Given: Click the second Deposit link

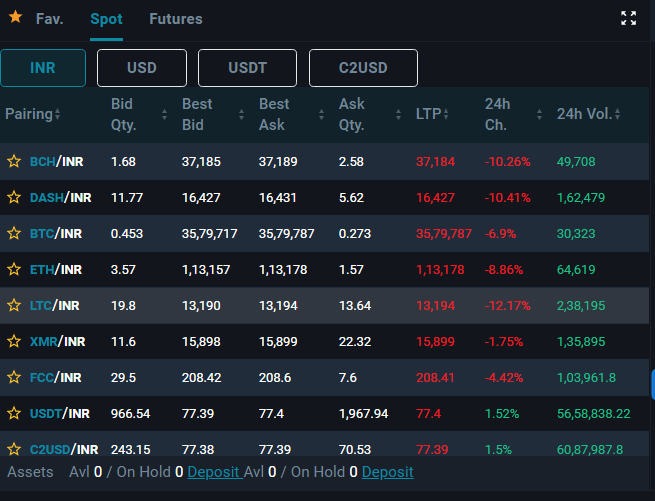Looking at the screenshot, I should pyautogui.click(x=388, y=472).
